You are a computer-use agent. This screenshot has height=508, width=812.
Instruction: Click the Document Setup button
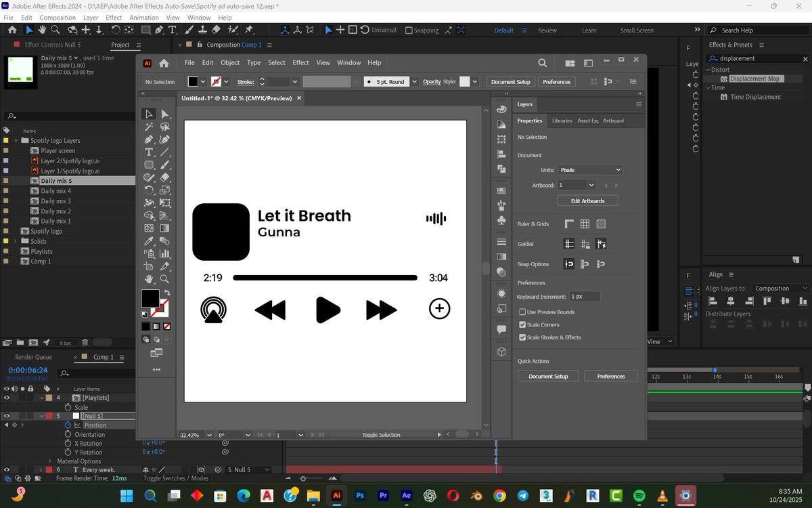click(x=548, y=376)
